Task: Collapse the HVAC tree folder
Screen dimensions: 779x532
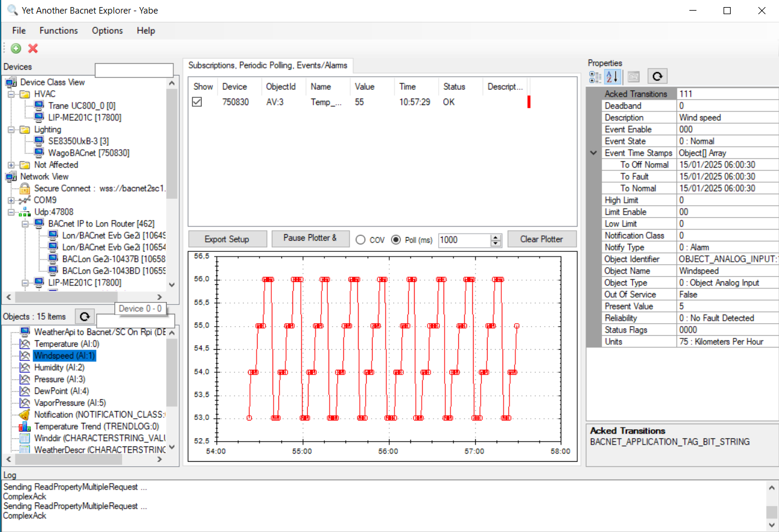Action: 11,94
